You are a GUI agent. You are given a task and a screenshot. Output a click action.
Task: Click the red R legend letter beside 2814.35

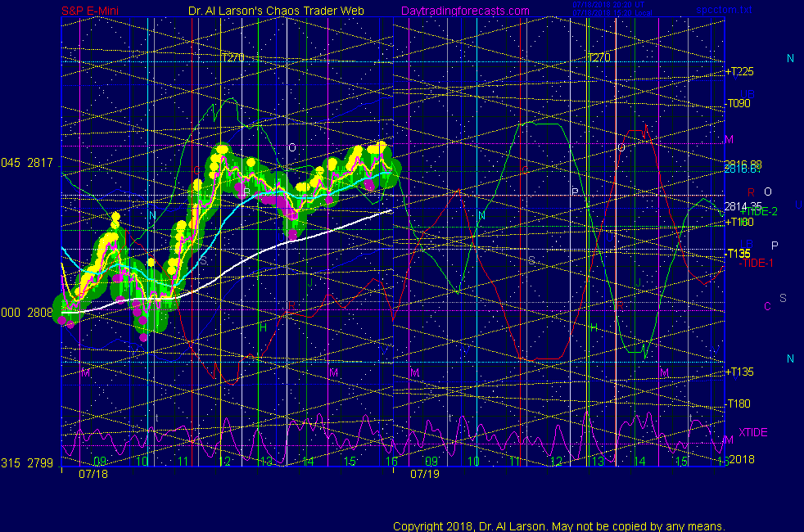coord(751,192)
